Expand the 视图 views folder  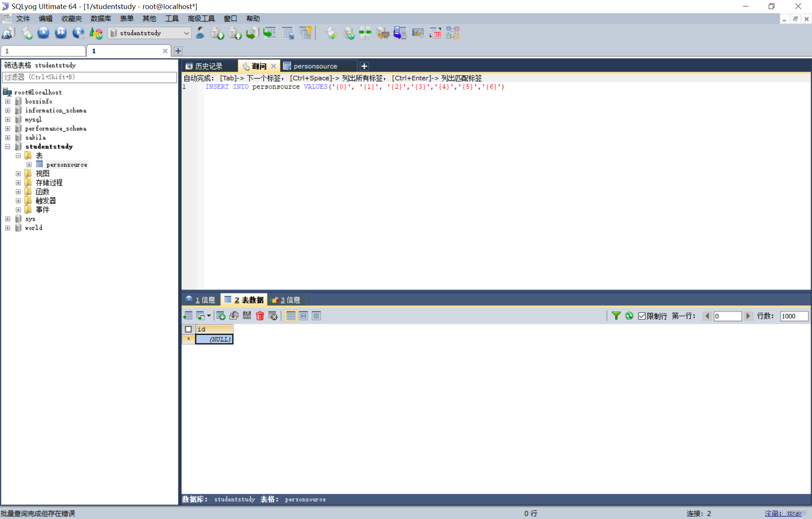[18, 173]
